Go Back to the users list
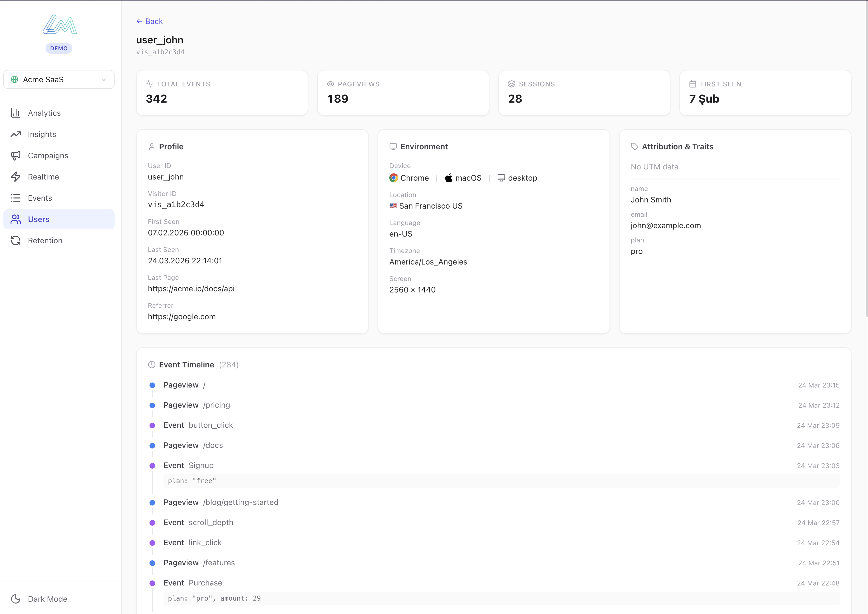The image size is (868, 614). point(149,22)
